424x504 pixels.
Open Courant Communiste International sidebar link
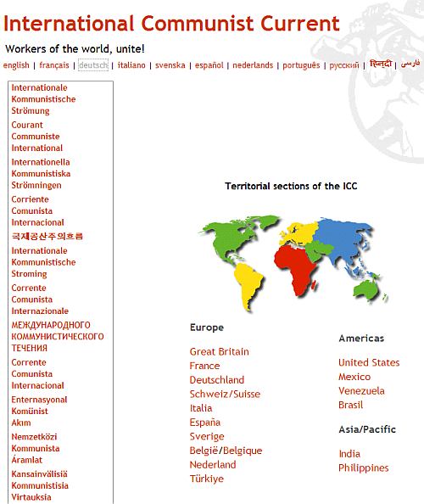[37, 137]
